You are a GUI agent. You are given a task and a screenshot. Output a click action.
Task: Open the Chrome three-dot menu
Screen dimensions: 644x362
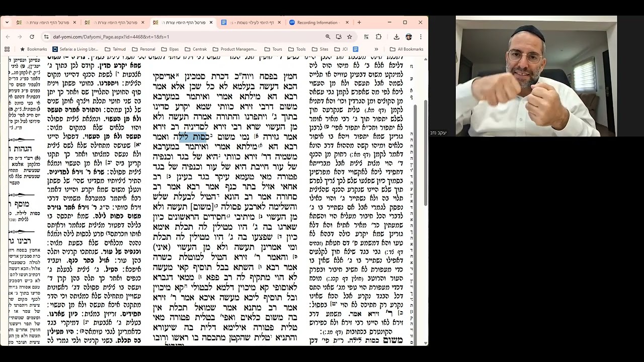tap(421, 37)
